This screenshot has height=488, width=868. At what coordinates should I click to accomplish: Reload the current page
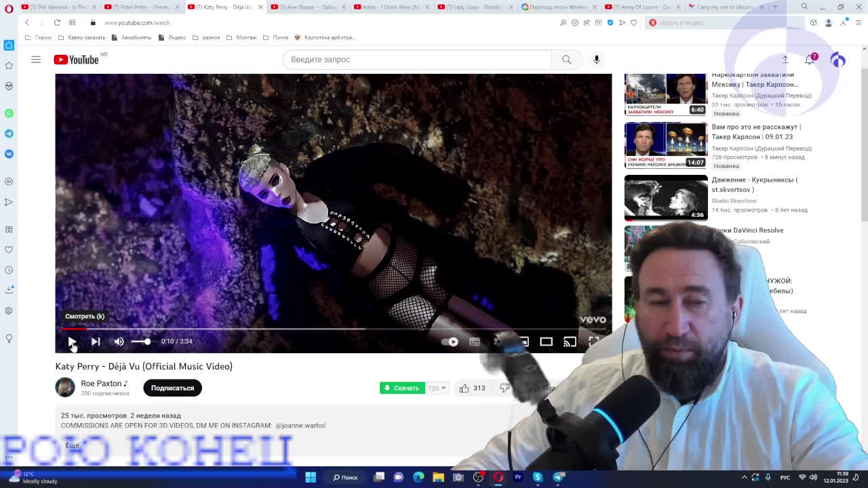[57, 23]
